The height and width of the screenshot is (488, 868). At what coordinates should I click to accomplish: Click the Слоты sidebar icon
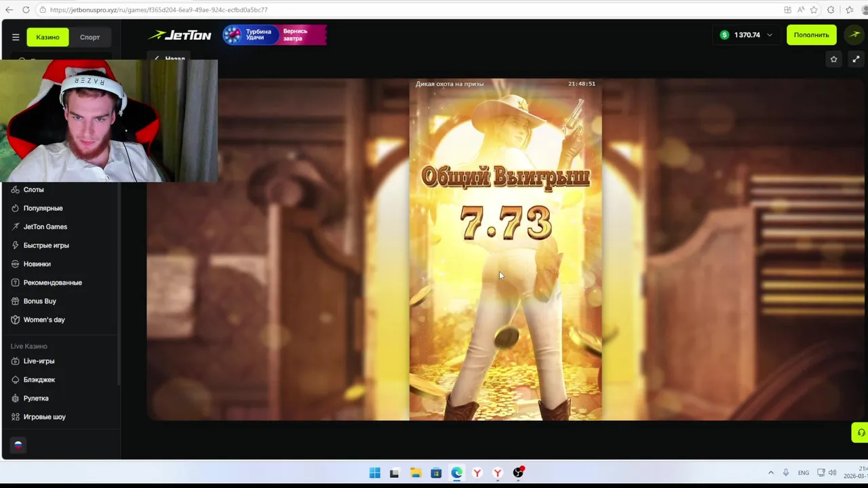pyautogui.click(x=15, y=190)
